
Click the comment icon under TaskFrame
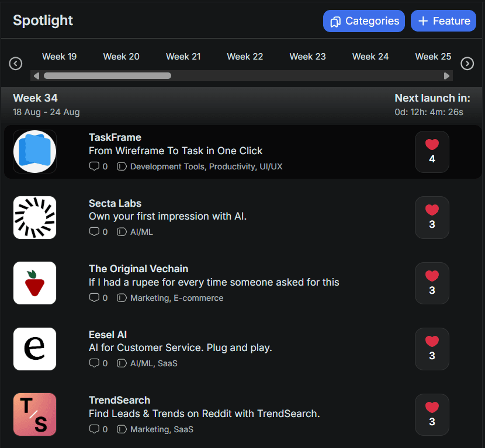point(94,166)
